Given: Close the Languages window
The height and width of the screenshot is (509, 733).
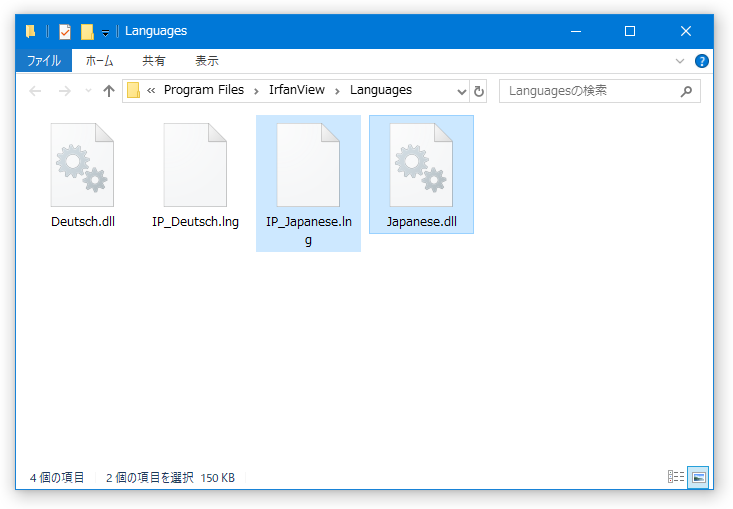Looking at the screenshot, I should click(685, 31).
